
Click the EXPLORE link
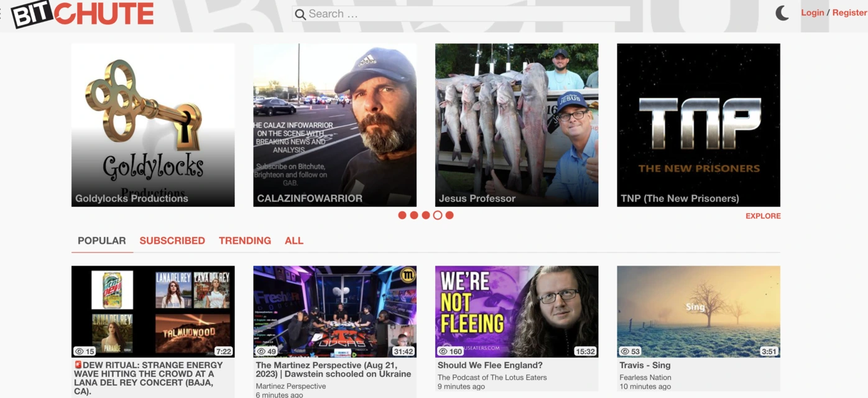click(763, 216)
